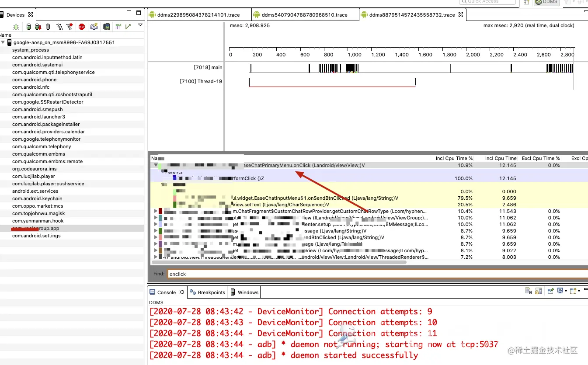Select com.android.settings process
Image resolution: width=588 pixels, height=365 pixels.
(72, 236)
